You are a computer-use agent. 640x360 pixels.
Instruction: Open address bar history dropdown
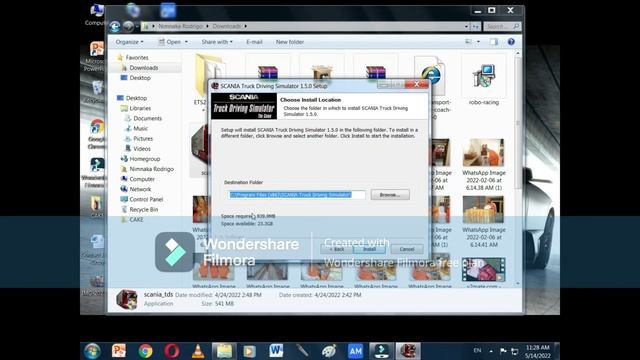click(466, 27)
